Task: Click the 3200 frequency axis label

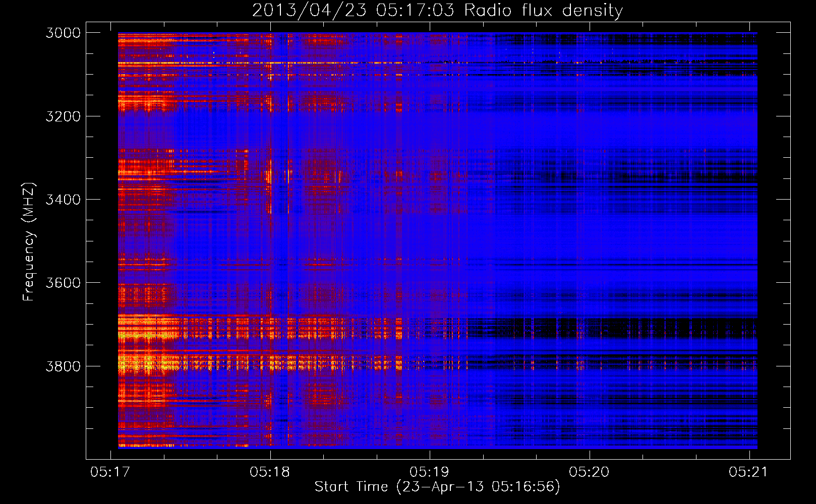Action: pos(63,116)
